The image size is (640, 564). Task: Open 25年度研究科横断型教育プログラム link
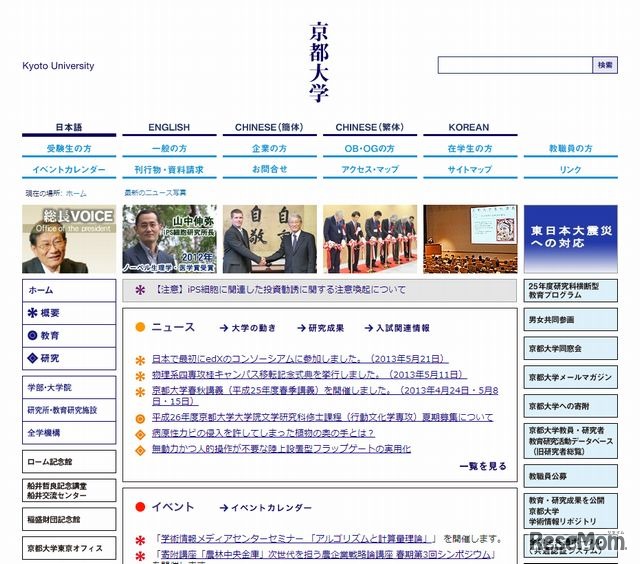tap(571, 291)
